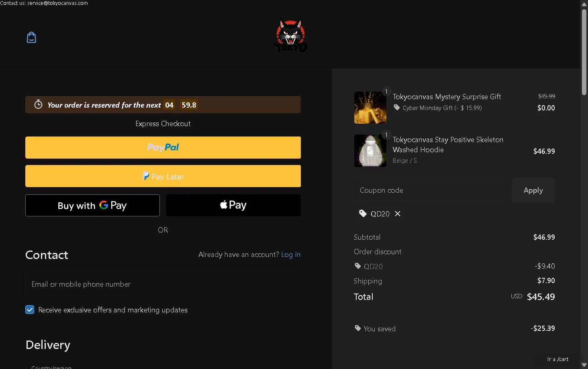Click the -$25.39 saved amount
Viewport: 588px width, 369px height.
click(x=543, y=328)
